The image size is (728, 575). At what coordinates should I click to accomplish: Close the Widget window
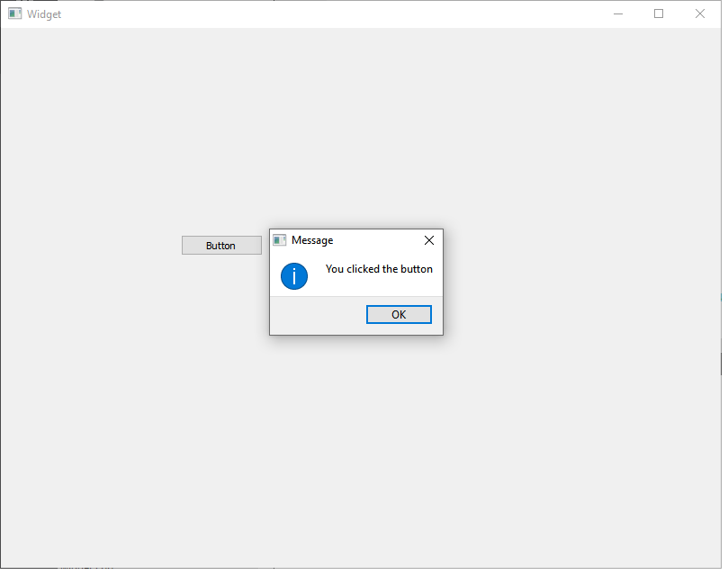(699, 14)
